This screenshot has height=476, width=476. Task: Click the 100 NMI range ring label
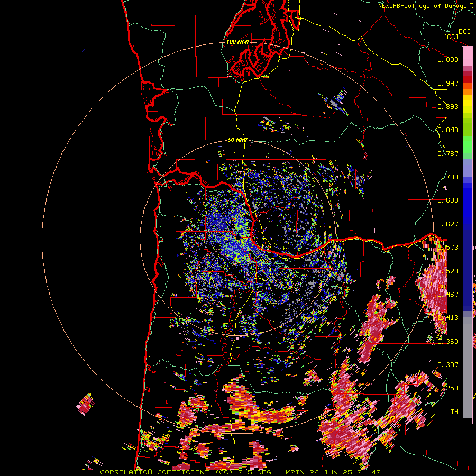tap(237, 42)
